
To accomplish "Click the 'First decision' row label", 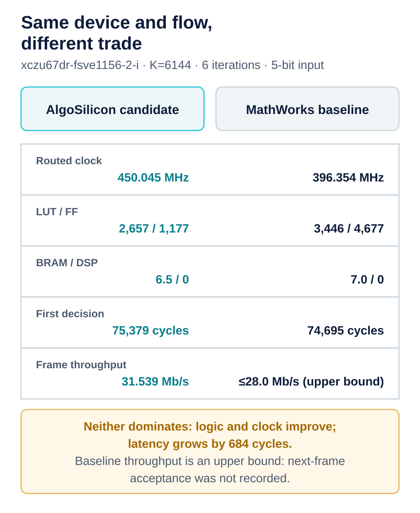I will 70,314.
